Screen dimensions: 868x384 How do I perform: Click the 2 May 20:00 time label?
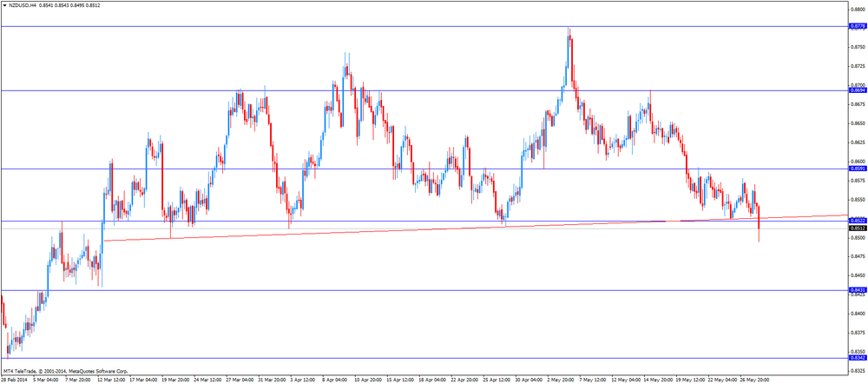[562, 381]
